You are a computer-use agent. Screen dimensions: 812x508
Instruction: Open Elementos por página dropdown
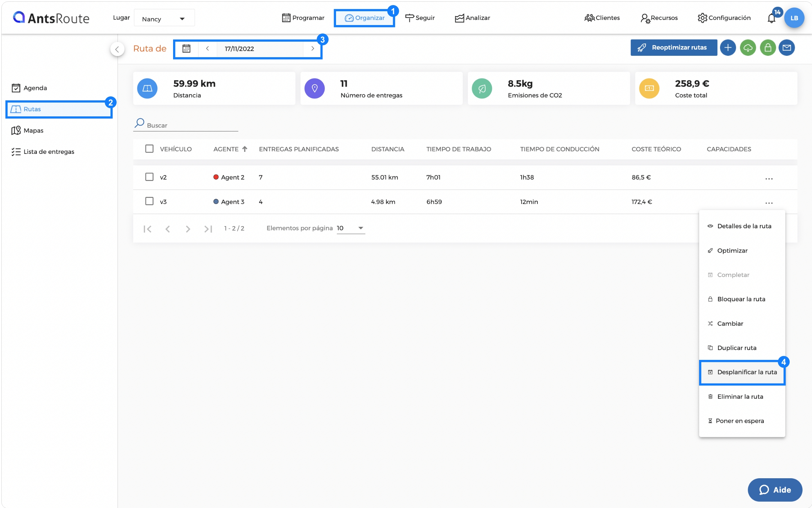coord(351,228)
